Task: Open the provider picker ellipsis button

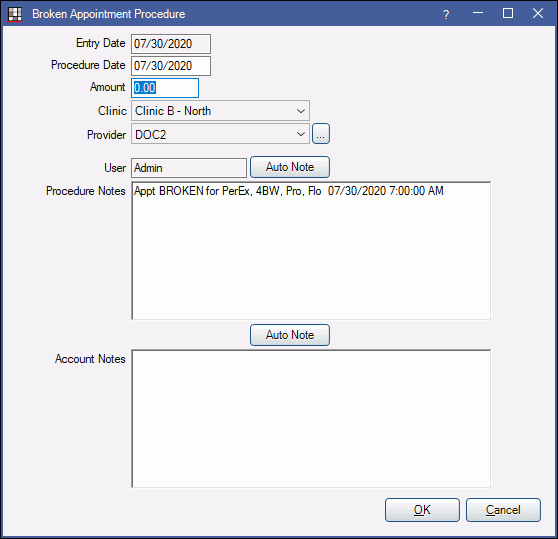Action: pos(321,134)
